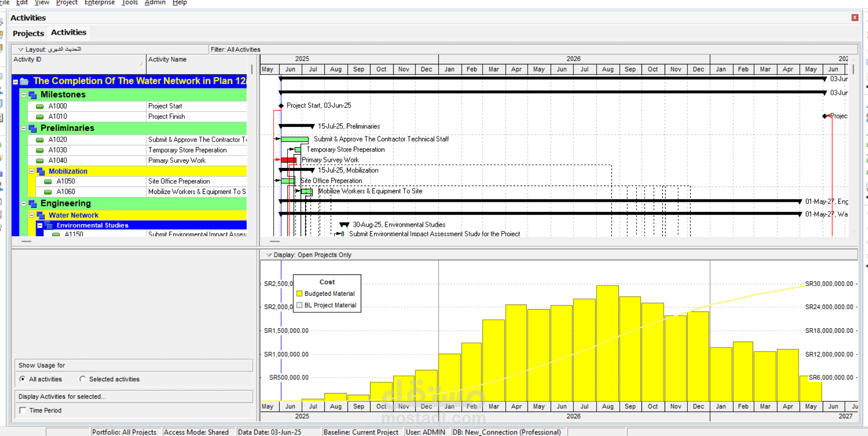Switch to the Projects tab
This screenshot has width=868, height=436.
point(28,33)
